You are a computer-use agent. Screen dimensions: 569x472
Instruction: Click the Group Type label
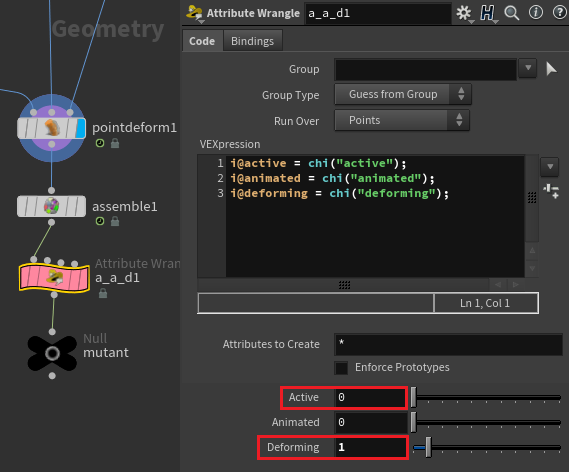(x=291, y=95)
